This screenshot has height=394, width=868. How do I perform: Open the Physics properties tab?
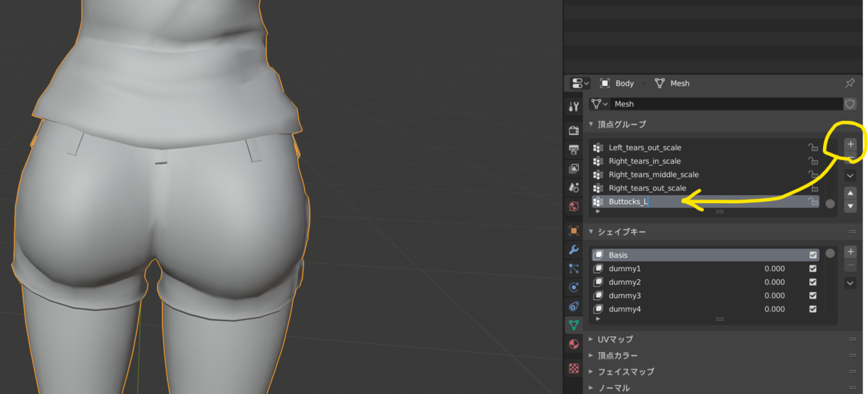pyautogui.click(x=574, y=287)
